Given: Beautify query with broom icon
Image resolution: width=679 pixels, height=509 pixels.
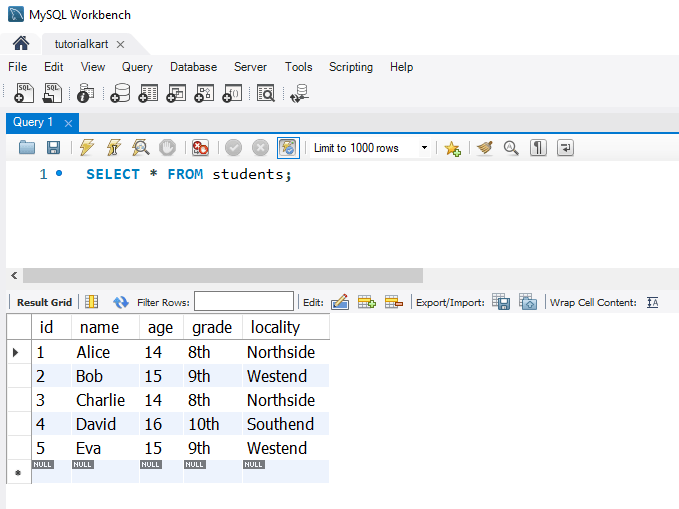Looking at the screenshot, I should coord(485,148).
